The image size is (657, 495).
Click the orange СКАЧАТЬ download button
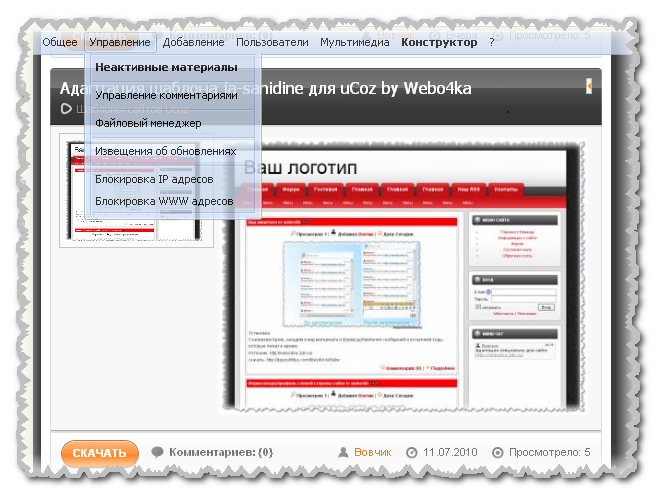[100, 453]
